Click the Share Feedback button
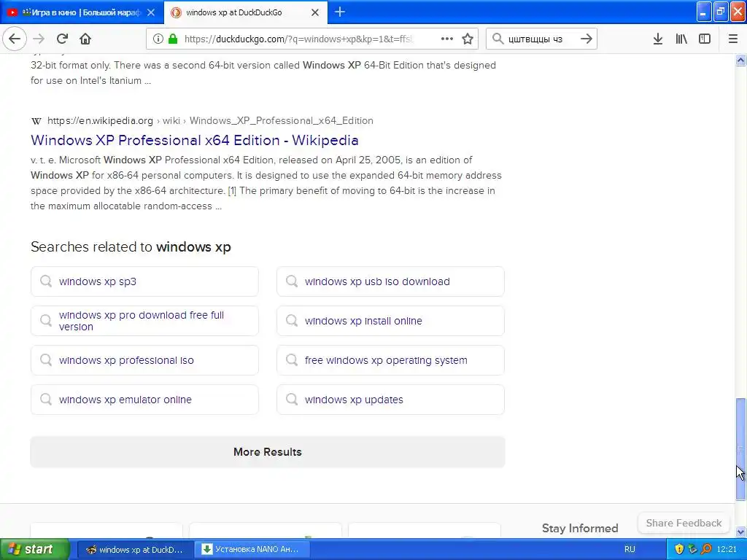Viewport: 747px width, 560px height. (684, 523)
